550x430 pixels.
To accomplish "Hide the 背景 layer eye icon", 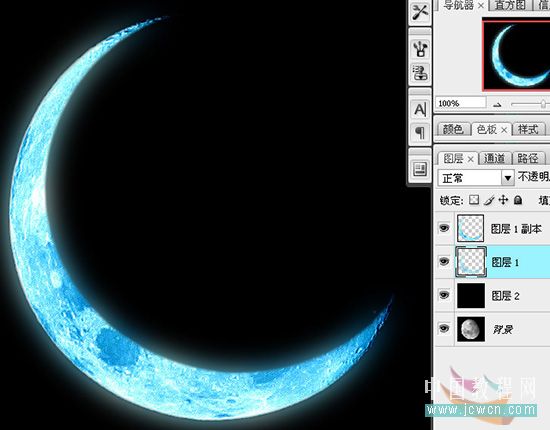I will click(444, 328).
